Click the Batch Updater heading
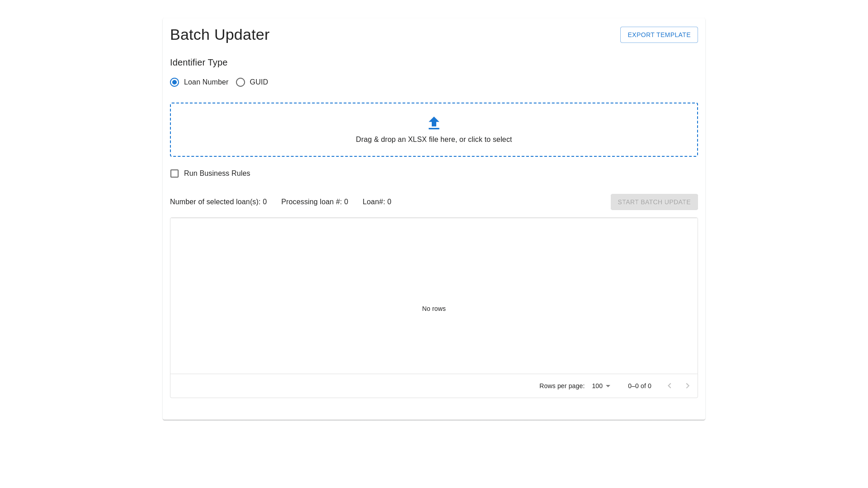 (x=220, y=35)
